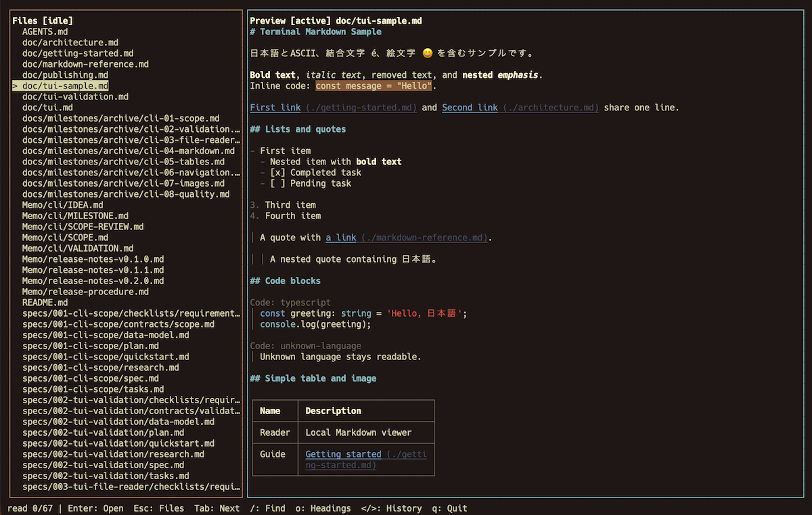Select Memo/cli/MILESTONE.md entry
This screenshot has height=515, width=812.
click(75, 216)
